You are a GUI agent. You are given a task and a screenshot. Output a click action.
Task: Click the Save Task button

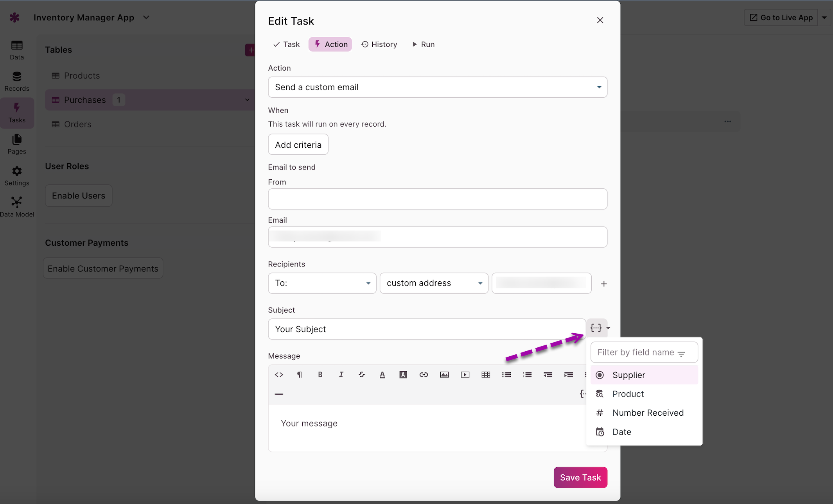point(580,477)
